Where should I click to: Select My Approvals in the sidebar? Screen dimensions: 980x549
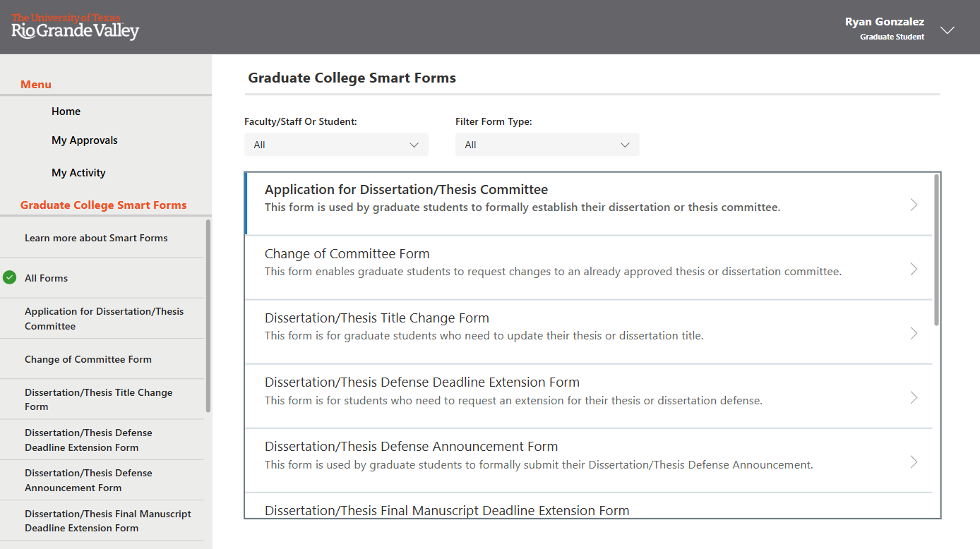pos(85,140)
